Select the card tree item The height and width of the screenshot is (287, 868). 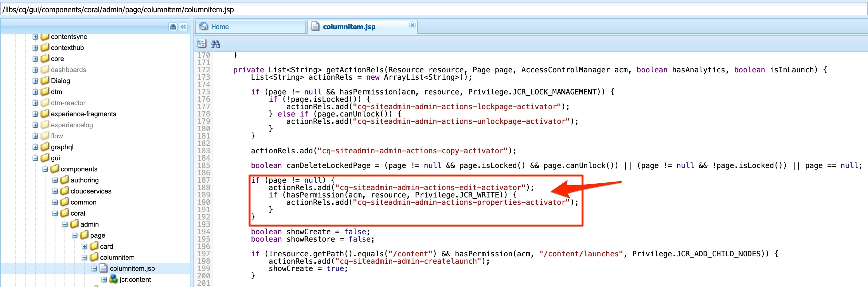[107, 247]
